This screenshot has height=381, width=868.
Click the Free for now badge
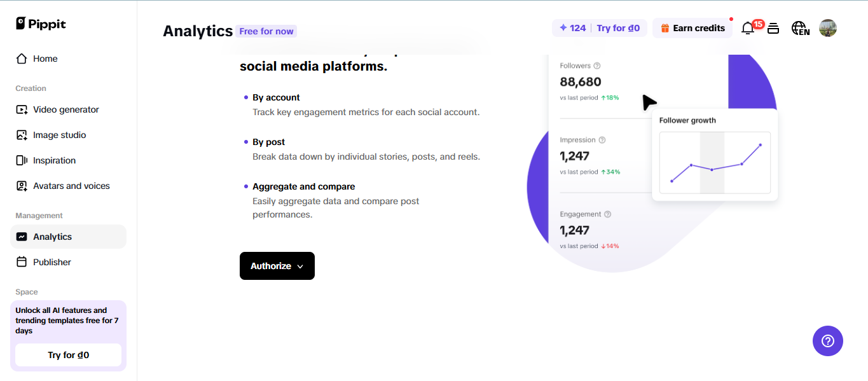(266, 31)
